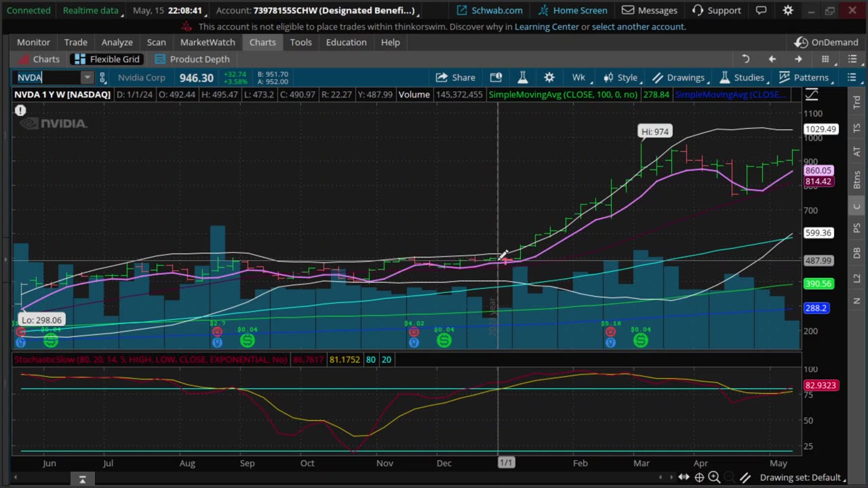The width and height of the screenshot is (868, 488).
Task: Switch to the Analyze tab
Action: coord(117,42)
